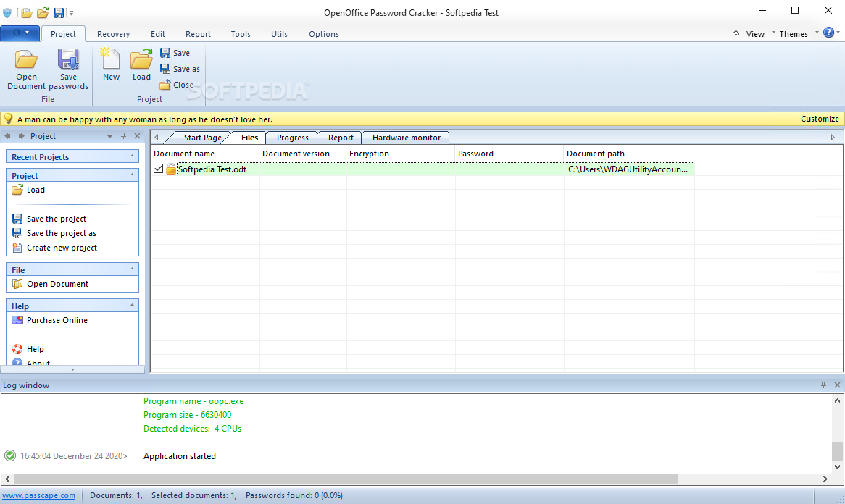Screen dimensions: 845x504
Task: Click the green check status icon in log
Action: pos(10,456)
